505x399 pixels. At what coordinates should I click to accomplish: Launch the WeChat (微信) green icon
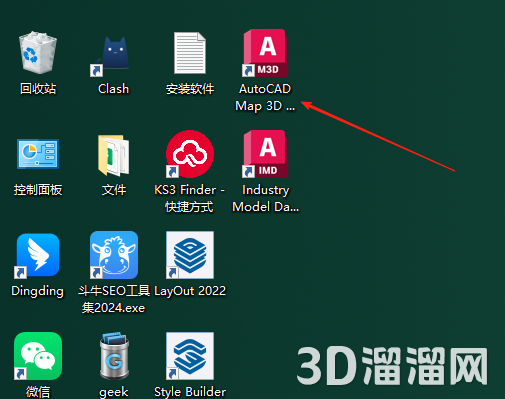[38, 356]
